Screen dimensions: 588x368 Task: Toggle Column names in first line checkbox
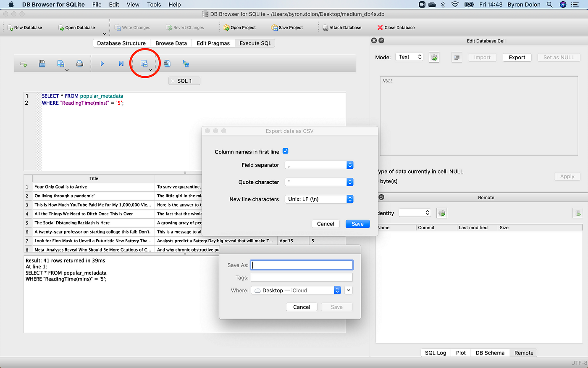click(286, 151)
